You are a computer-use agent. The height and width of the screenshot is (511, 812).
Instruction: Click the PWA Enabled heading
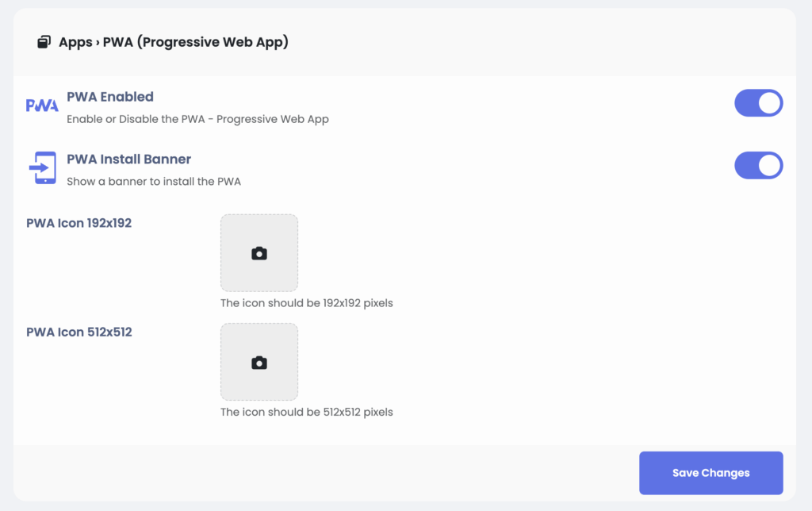[x=110, y=97]
